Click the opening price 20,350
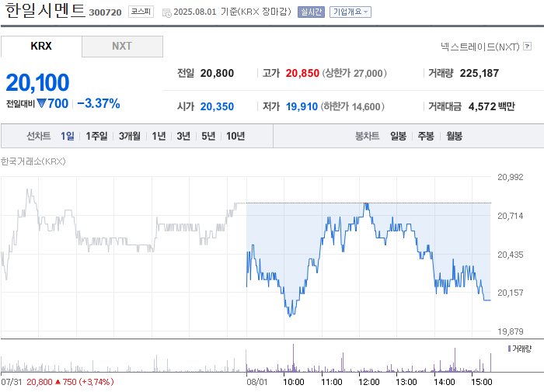The width and height of the screenshot is (544, 392). (x=217, y=106)
